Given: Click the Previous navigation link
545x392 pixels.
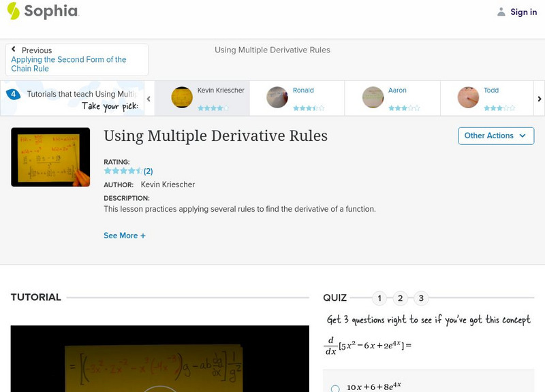Looking at the screenshot, I should [x=36, y=50].
